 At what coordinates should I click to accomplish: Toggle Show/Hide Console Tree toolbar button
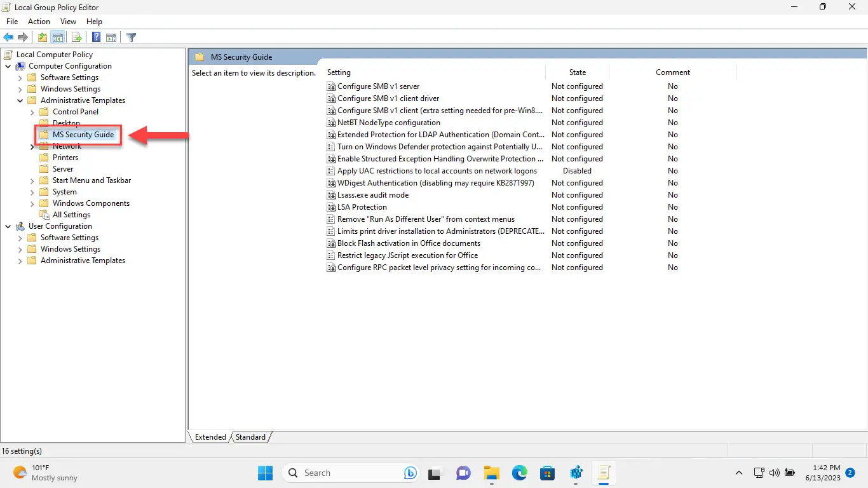58,37
